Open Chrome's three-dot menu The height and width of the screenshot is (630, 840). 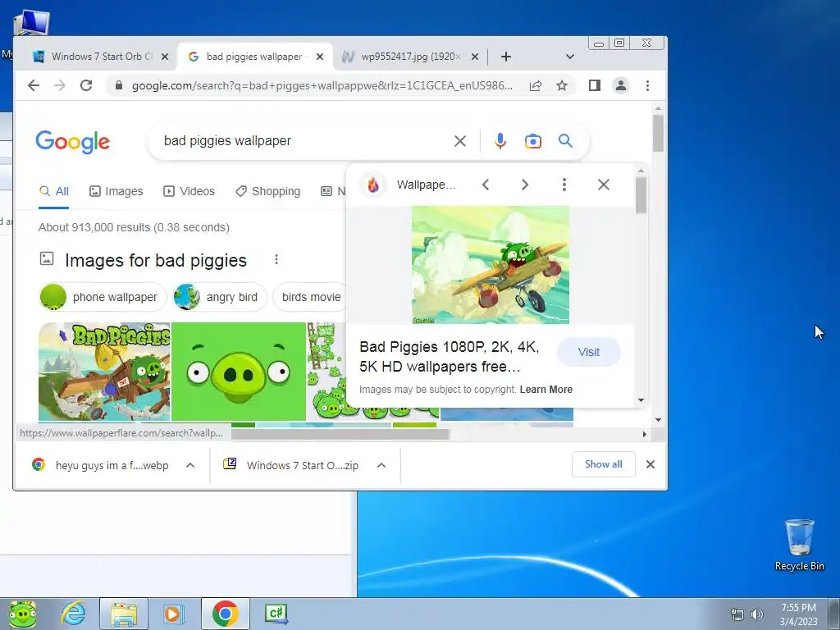coord(647,85)
